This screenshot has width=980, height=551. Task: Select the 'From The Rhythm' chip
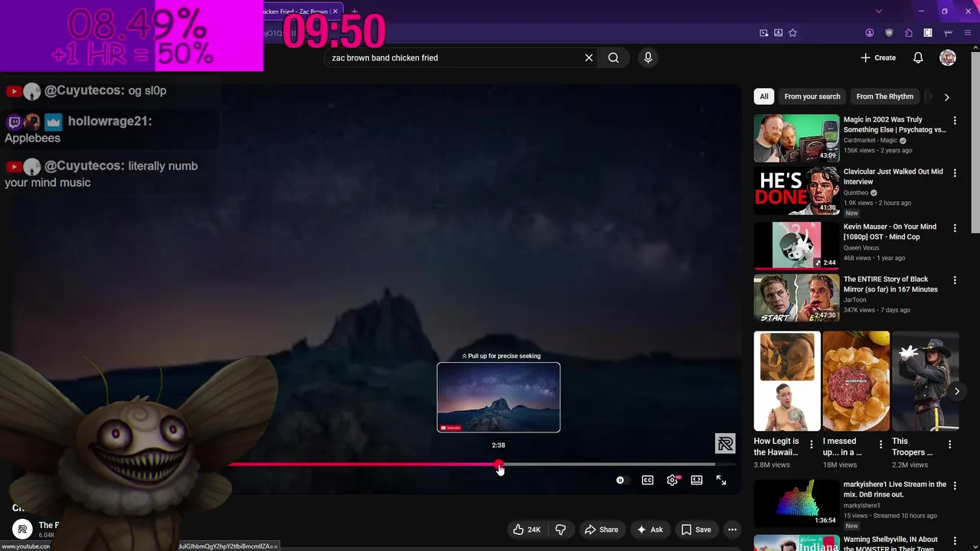pos(884,96)
